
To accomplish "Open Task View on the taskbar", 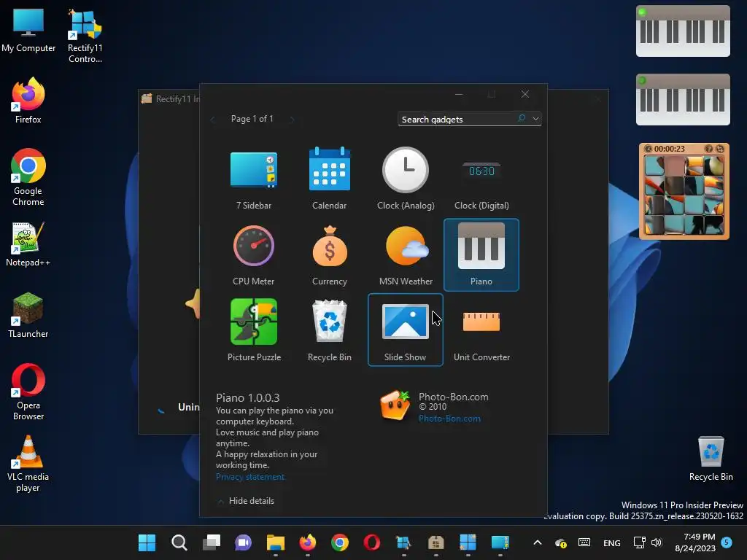I will coord(212,542).
